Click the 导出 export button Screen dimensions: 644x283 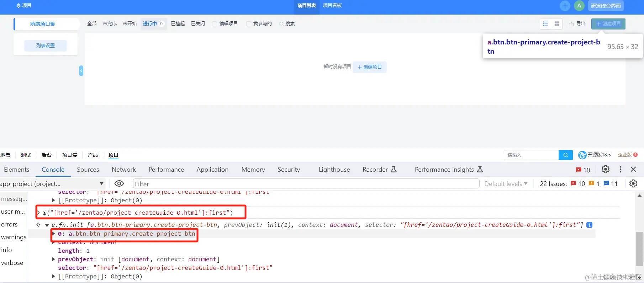(x=577, y=24)
